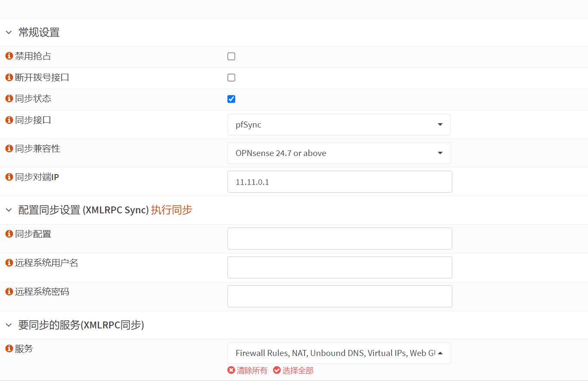Collapse the 要同步的服务 section header
Viewport: 588px width, 381px height.
(x=9, y=325)
